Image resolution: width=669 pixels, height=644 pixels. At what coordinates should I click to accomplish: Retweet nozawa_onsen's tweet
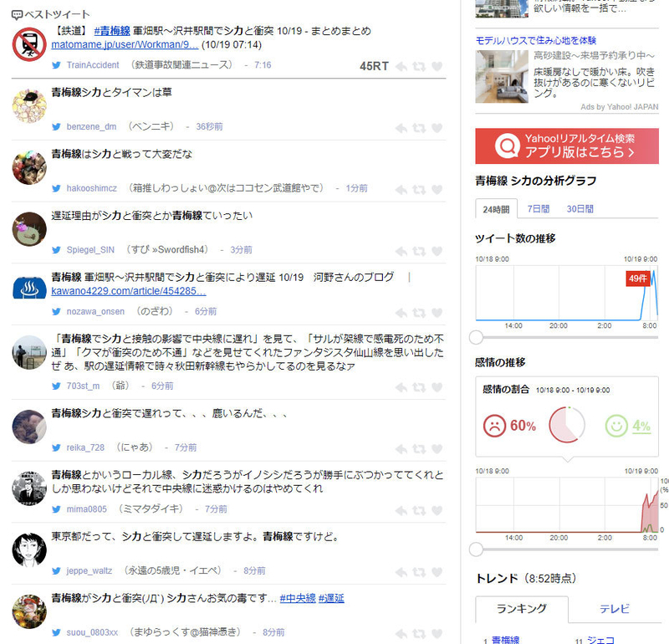419,313
